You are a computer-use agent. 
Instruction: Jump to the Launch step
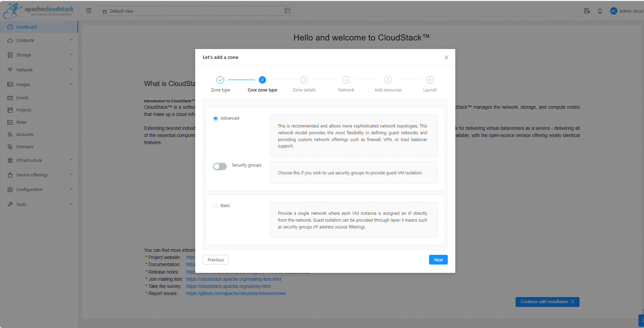[430, 85]
